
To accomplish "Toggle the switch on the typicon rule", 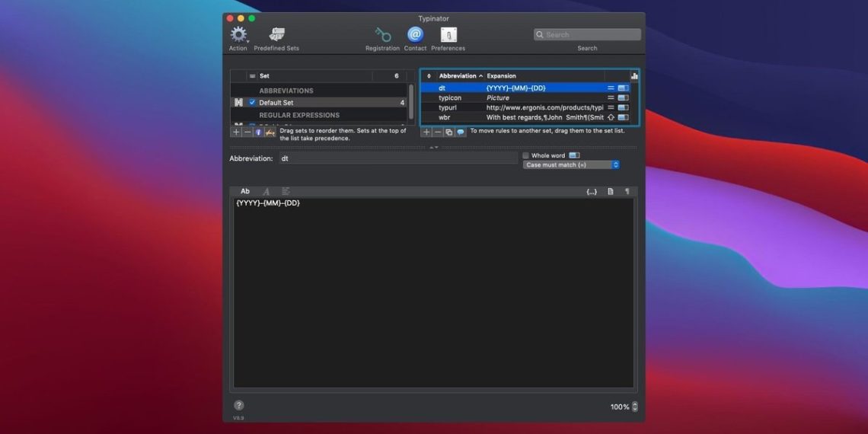I will [x=623, y=98].
